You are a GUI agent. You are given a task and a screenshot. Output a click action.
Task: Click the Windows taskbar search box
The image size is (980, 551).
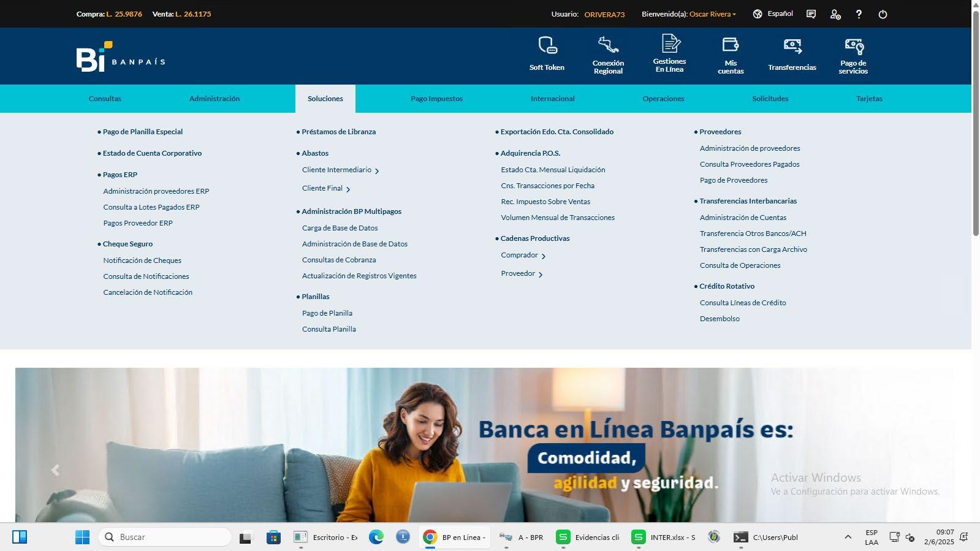tap(165, 538)
